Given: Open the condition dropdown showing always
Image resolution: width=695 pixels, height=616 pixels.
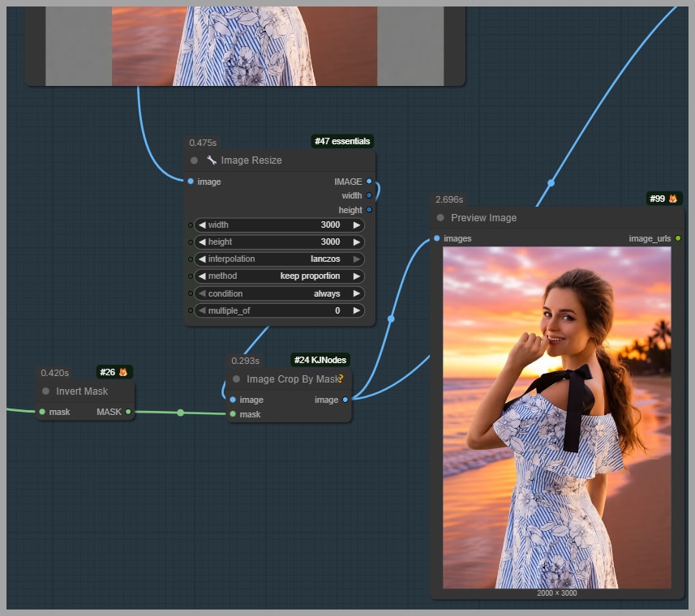Looking at the screenshot, I should coord(278,293).
